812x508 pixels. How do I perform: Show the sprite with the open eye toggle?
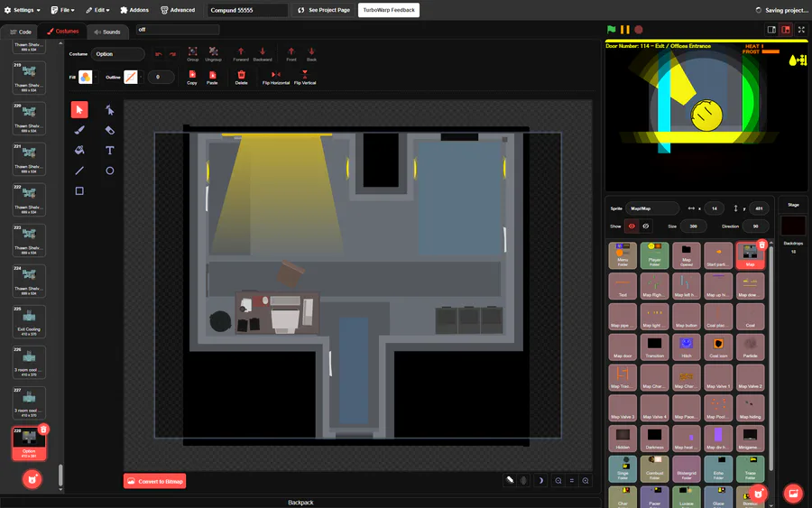[632, 226]
